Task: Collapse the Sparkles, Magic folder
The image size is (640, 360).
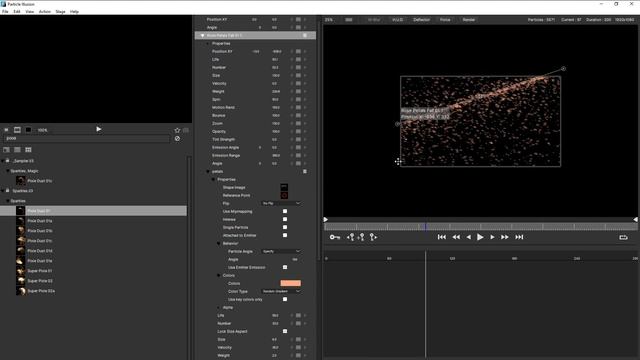Action: [x=8, y=171]
